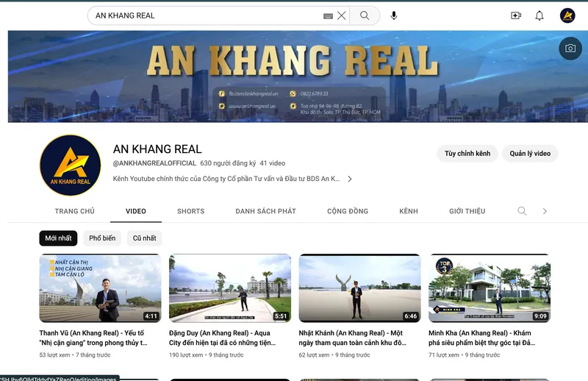588x381 pixels.
Task: Open the Minh Kha video thumbnail
Action: (x=490, y=288)
